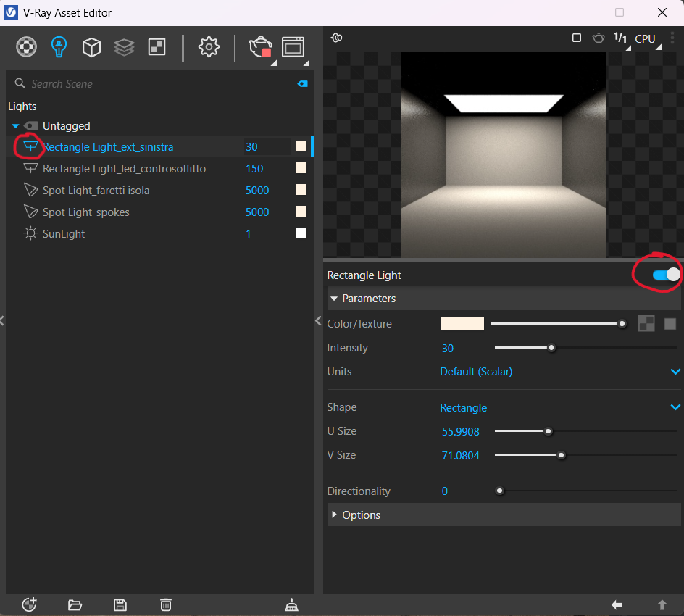Click the up arrow at bottom right
The height and width of the screenshot is (616, 684).
click(662, 604)
